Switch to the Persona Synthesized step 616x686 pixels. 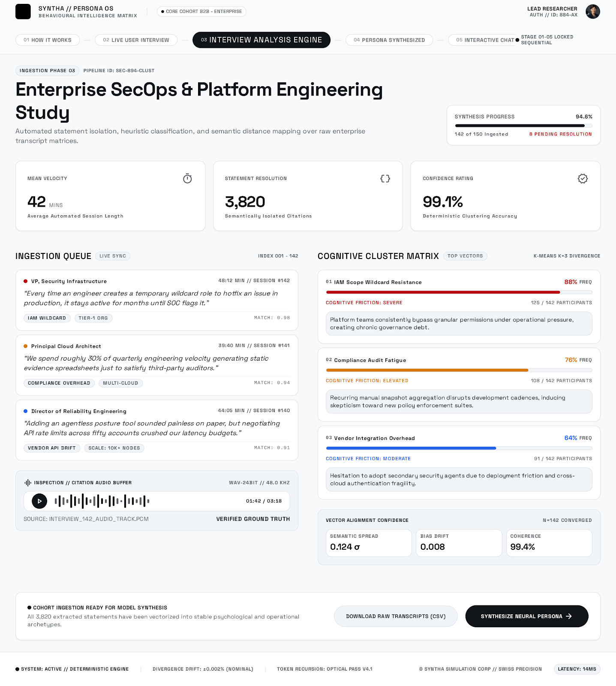[389, 40]
